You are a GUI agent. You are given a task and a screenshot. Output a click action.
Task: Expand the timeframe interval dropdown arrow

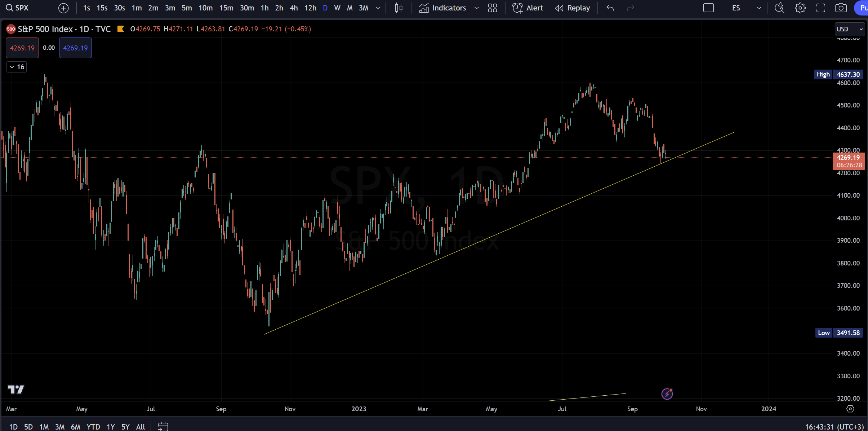378,8
